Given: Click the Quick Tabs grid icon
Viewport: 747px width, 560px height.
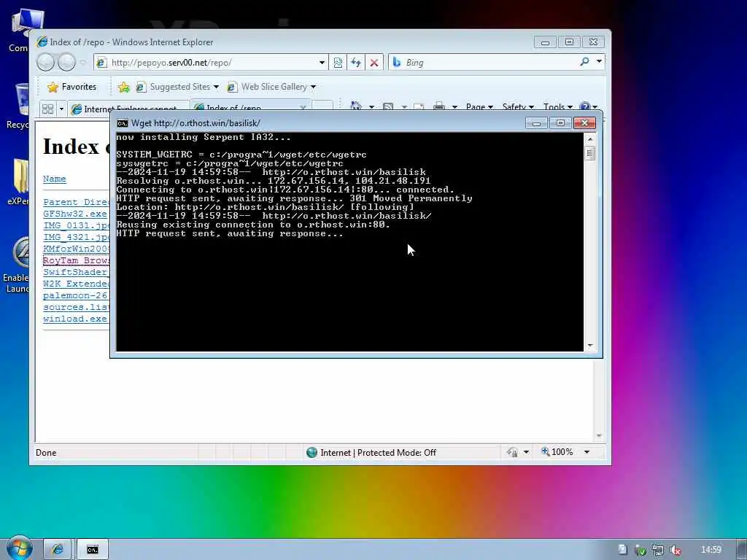Looking at the screenshot, I should pyautogui.click(x=47, y=109).
